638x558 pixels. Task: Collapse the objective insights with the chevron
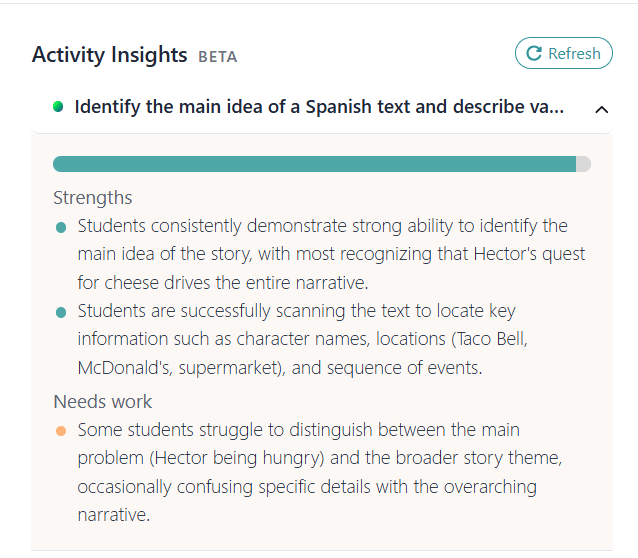click(x=601, y=109)
